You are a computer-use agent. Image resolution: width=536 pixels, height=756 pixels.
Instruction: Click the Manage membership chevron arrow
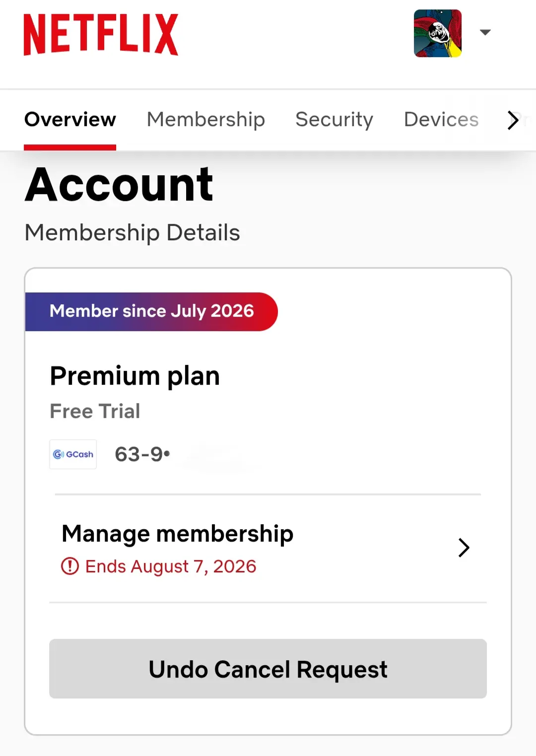(x=464, y=548)
